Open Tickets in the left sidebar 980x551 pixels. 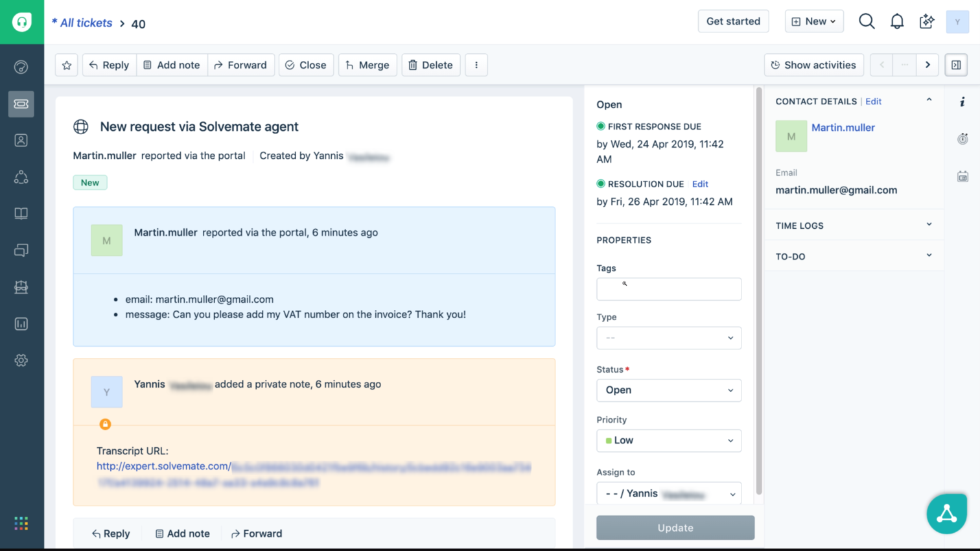tap(21, 104)
